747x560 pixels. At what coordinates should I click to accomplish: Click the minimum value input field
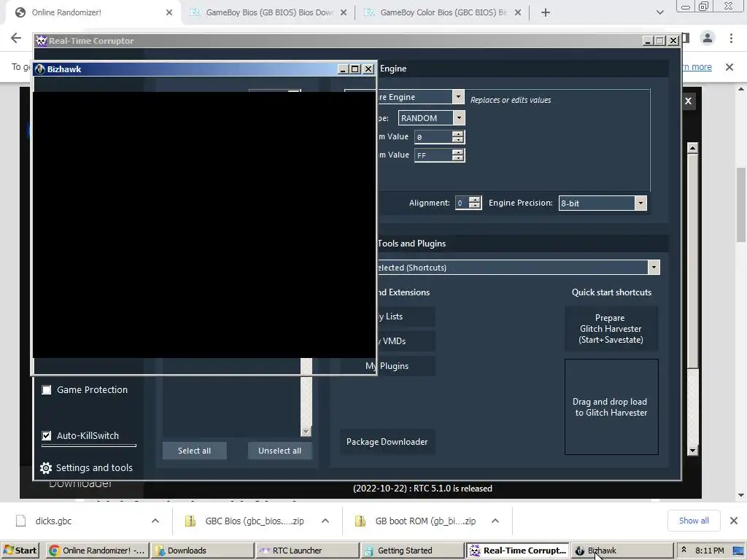[433, 137]
